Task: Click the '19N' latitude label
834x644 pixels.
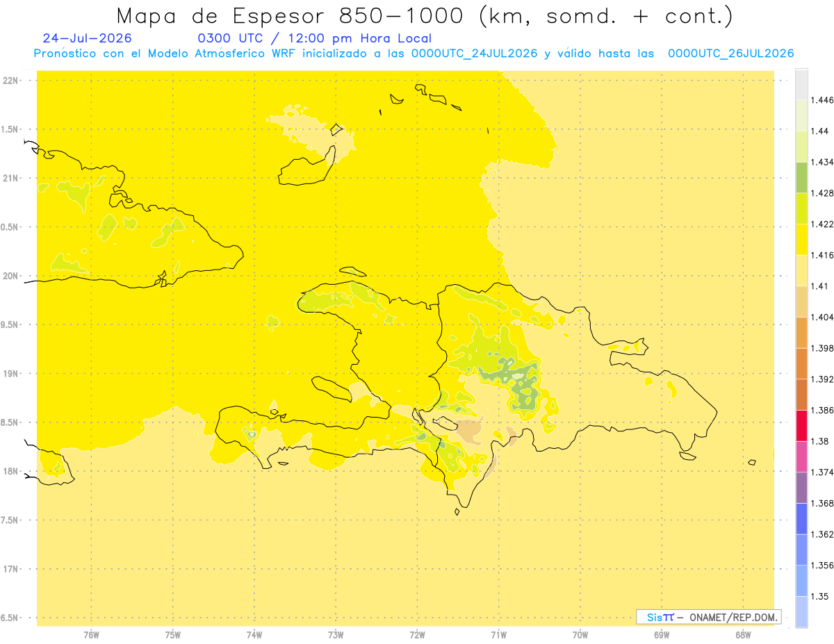Action: click(x=12, y=373)
